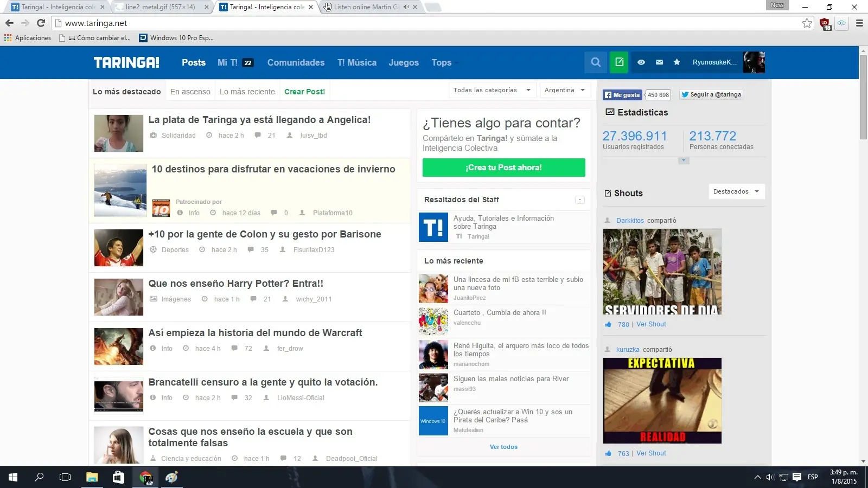Open RyunosukeK profile avatar

pos(754,62)
